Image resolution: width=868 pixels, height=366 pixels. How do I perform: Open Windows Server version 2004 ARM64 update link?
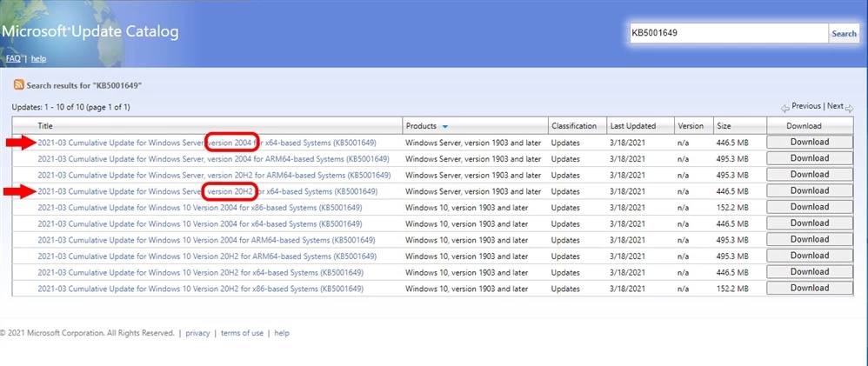pyautogui.click(x=213, y=159)
